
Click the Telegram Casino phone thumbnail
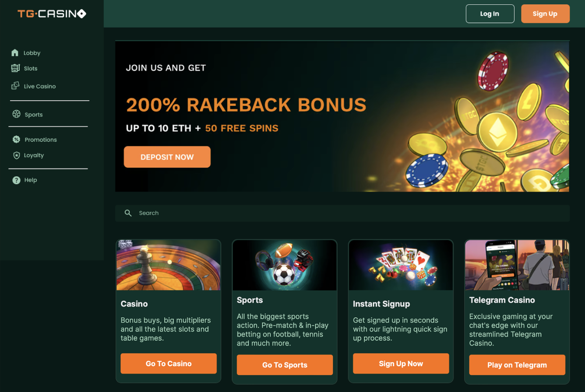coord(517,265)
